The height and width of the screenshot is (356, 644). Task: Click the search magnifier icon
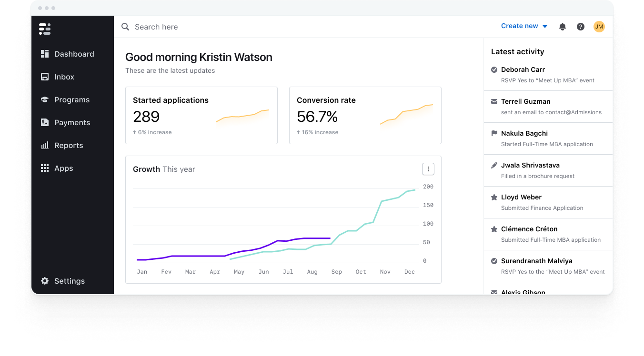coord(125,27)
